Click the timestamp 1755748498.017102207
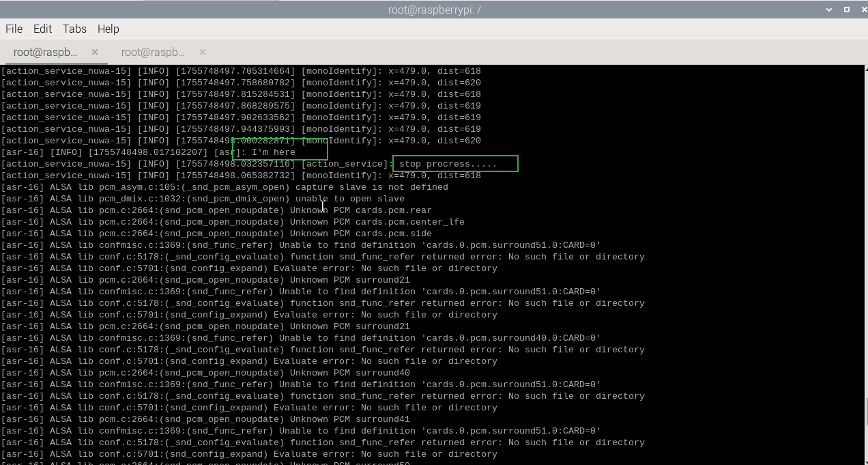868x465 pixels. tap(148, 152)
